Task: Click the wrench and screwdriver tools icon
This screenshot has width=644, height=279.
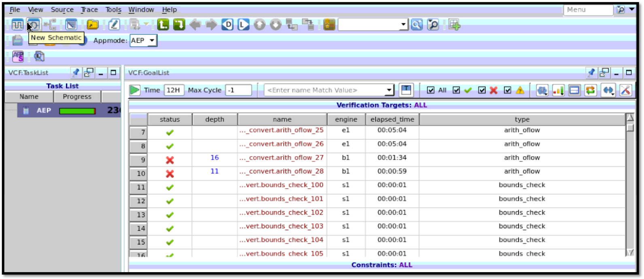Action: click(626, 90)
